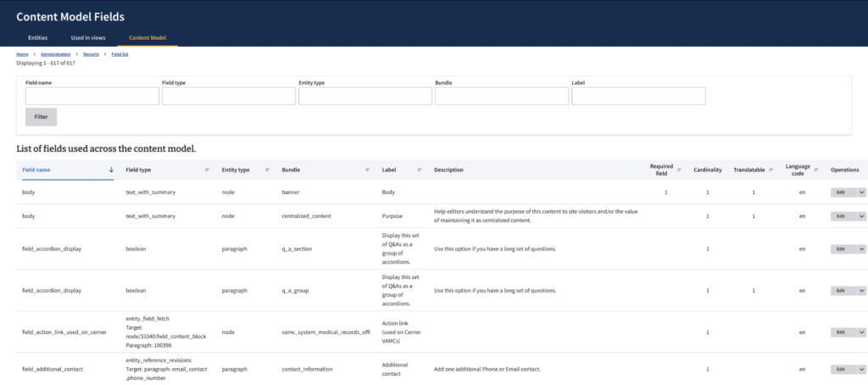Focus the Field name filter input
The height and width of the screenshot is (385, 868).
click(92, 96)
